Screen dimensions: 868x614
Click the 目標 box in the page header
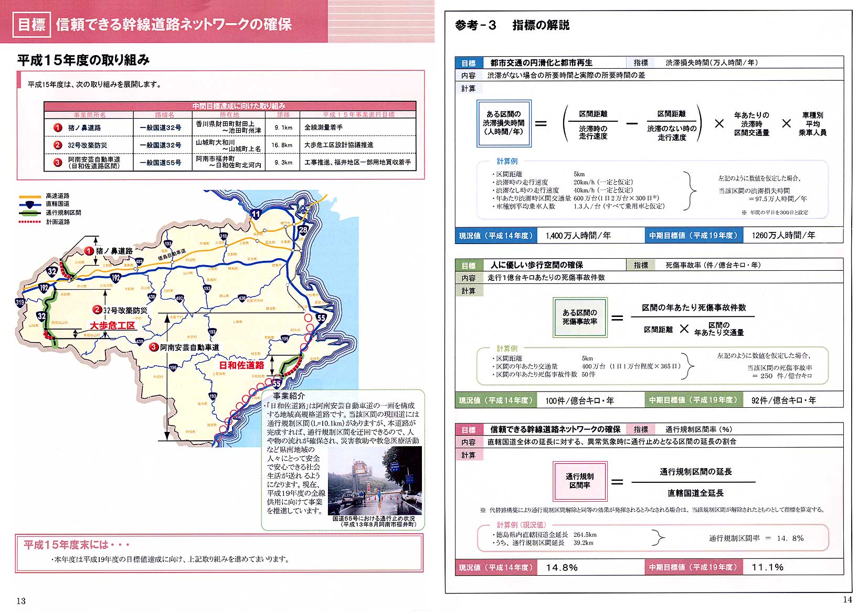(x=31, y=25)
